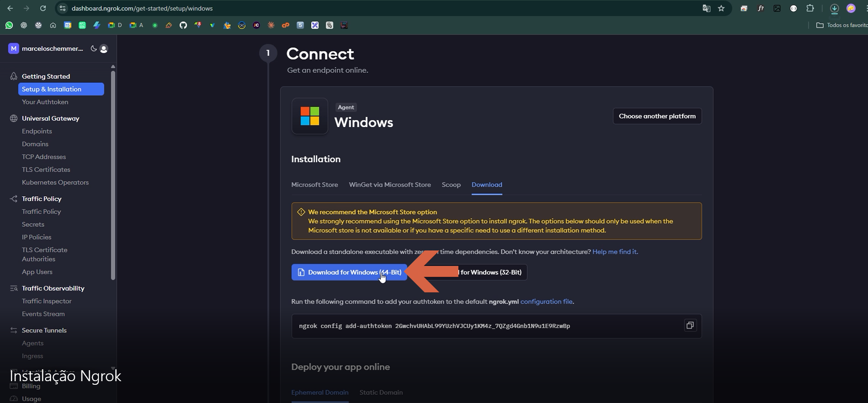
Task: Show the browser downloads panel
Action: (x=834, y=8)
